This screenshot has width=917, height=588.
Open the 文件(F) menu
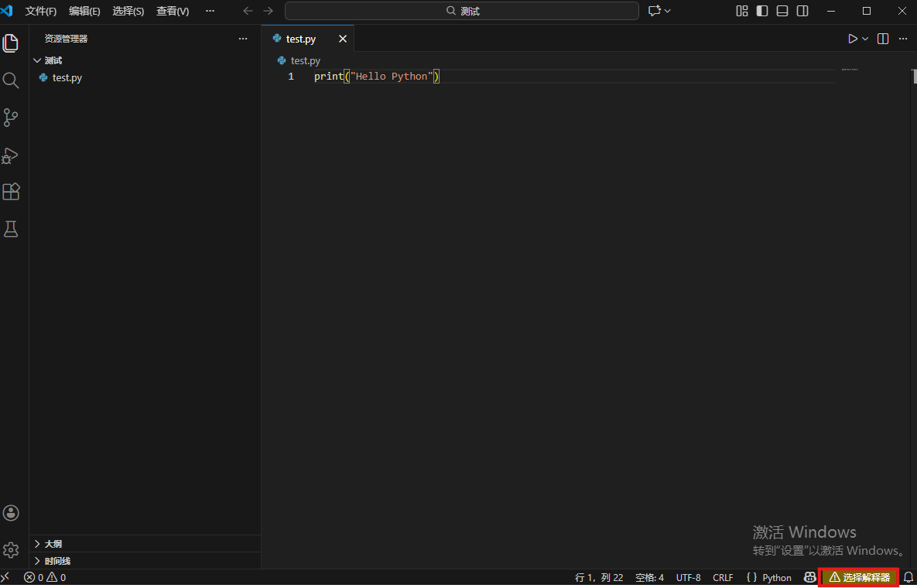41,12
